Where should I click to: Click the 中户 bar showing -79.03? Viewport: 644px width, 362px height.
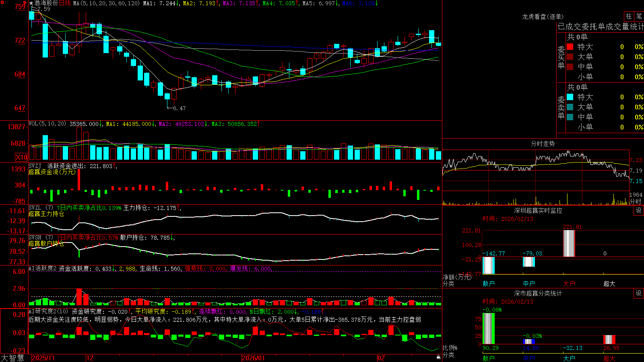click(529, 262)
